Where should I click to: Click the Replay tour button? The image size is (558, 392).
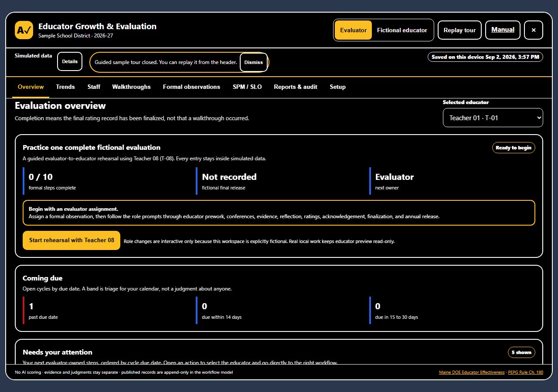[x=459, y=30]
